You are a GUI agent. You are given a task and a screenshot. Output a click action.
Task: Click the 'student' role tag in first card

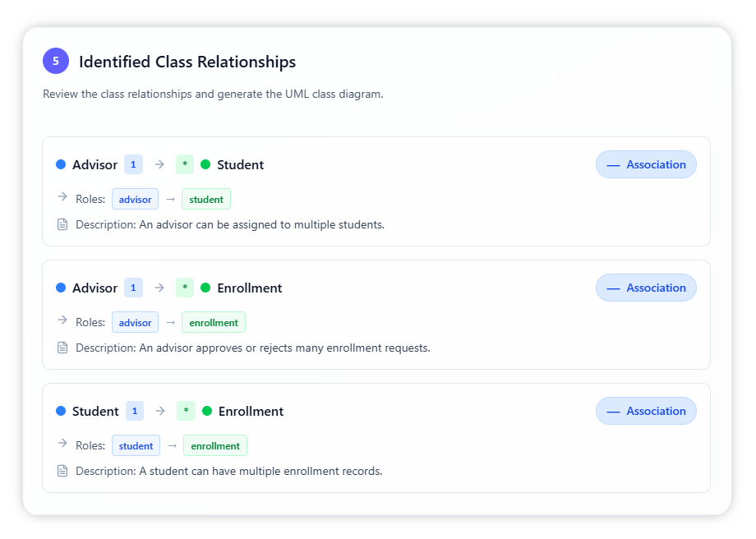pos(206,199)
